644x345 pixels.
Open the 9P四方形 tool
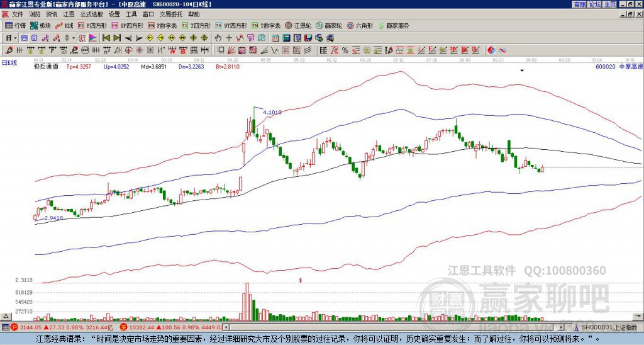click(x=127, y=25)
